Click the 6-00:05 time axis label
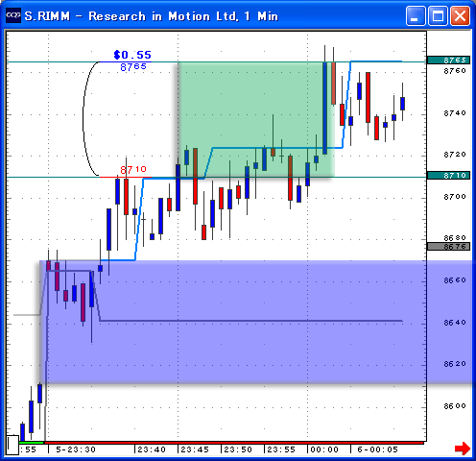The height and width of the screenshot is (461, 476). click(x=377, y=449)
